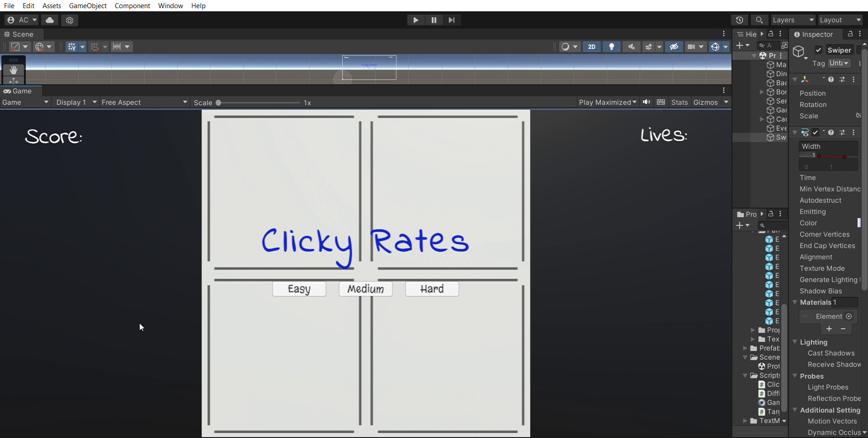The width and height of the screenshot is (868, 438).
Task: Click the Pause button
Action: [434, 20]
